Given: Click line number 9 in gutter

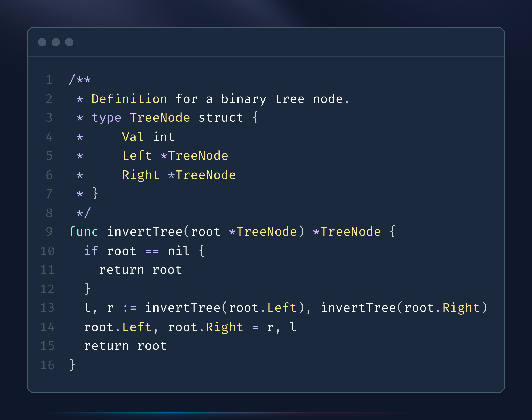Looking at the screenshot, I should click(x=49, y=232).
